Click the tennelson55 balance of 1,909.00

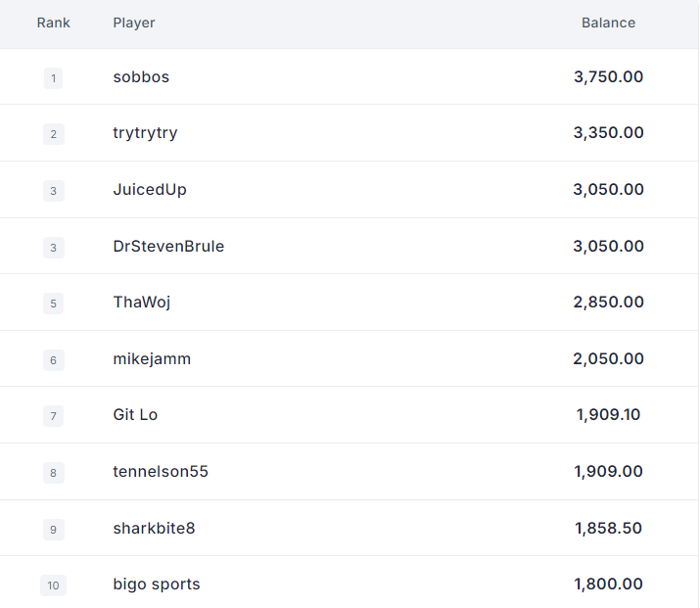pyautogui.click(x=608, y=471)
